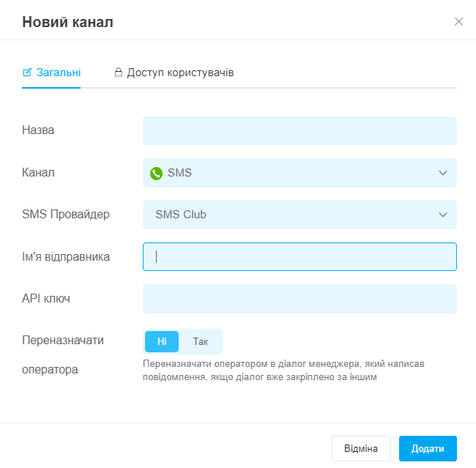This screenshot has height=468, width=476.
Task: Focus the API ключ input field
Action: coord(300,299)
